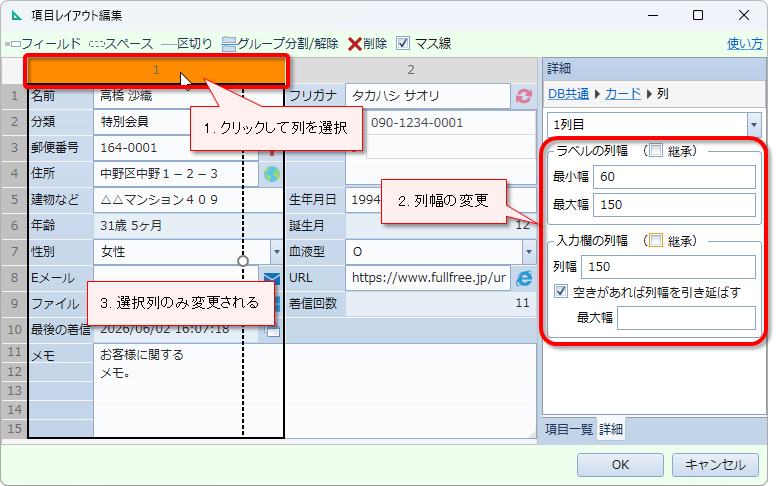777x486 pixels.
Task: Click the 住所 field 中野区中野1-2-3
Action: (176, 174)
